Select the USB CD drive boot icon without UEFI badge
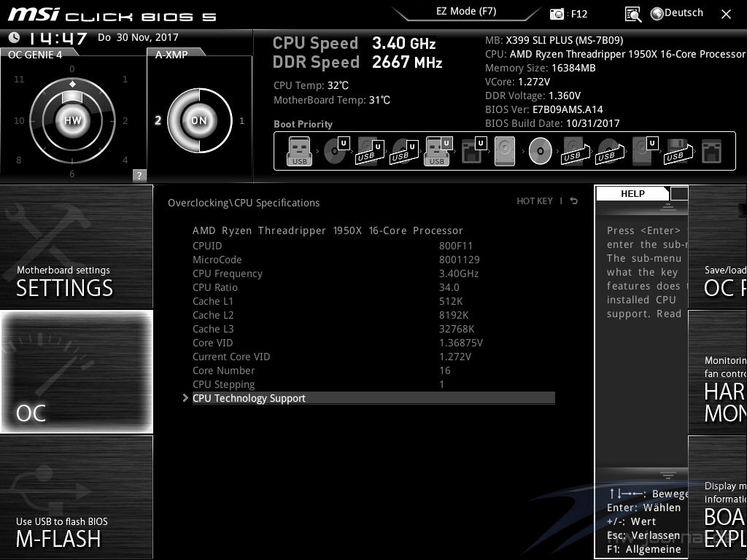 (x=610, y=151)
